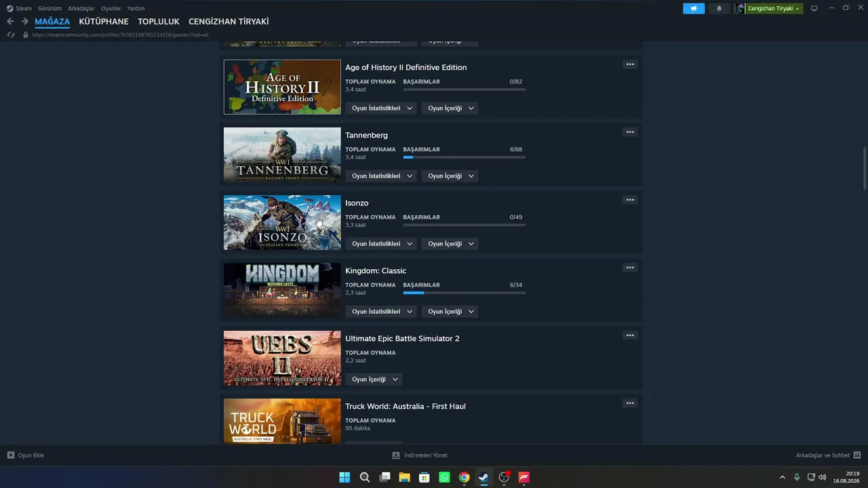This screenshot has height=488, width=868.
Task: Open the Steam menu
Action: coord(24,8)
